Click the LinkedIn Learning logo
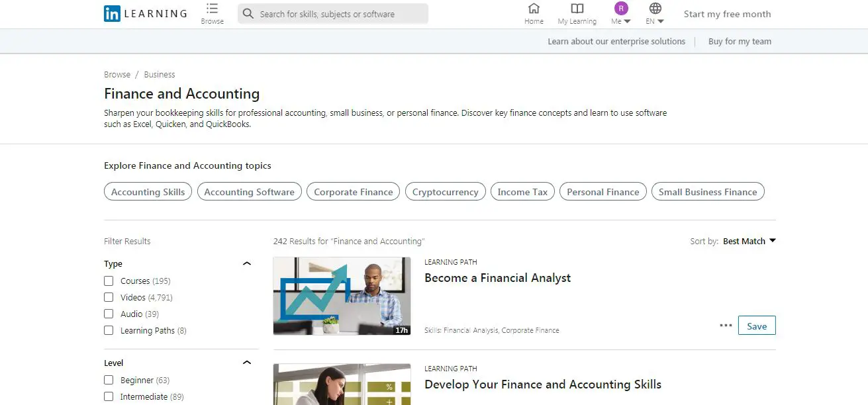This screenshot has width=868, height=405. point(145,13)
